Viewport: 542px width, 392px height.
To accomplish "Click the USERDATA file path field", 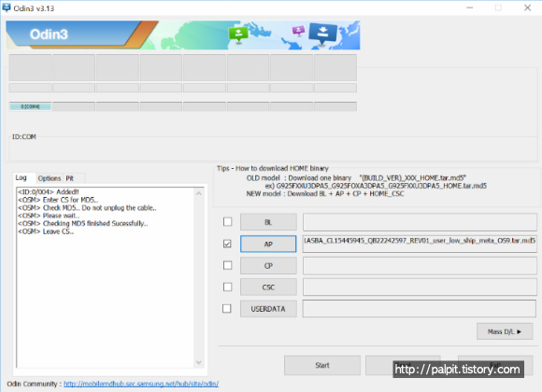I will [420, 308].
